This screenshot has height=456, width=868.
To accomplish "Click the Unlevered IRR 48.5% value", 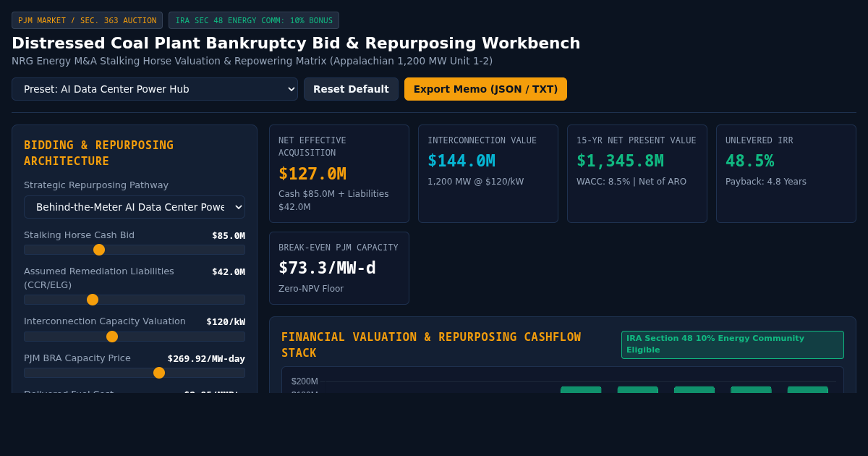I will click(749, 161).
